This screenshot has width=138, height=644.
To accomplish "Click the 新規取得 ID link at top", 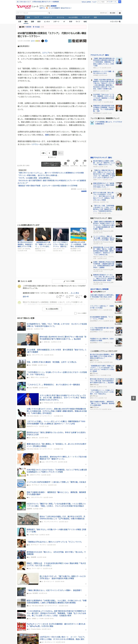I will click(x=54, y=6).
